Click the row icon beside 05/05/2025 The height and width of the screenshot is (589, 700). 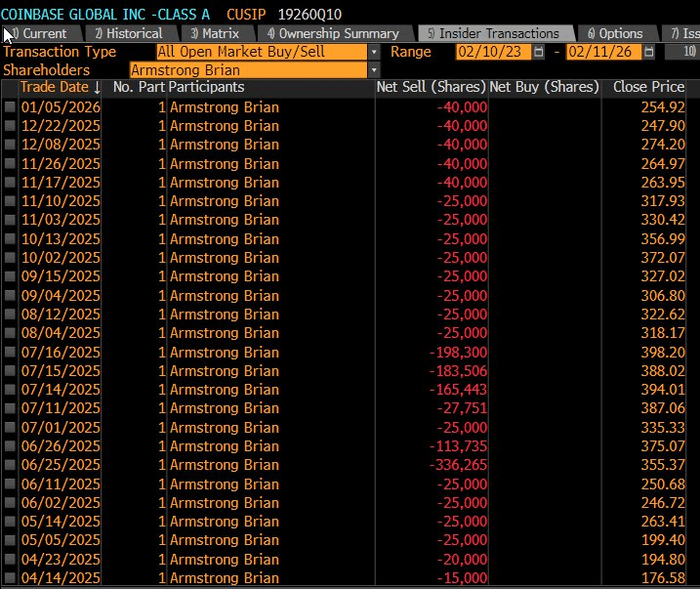(x=10, y=540)
